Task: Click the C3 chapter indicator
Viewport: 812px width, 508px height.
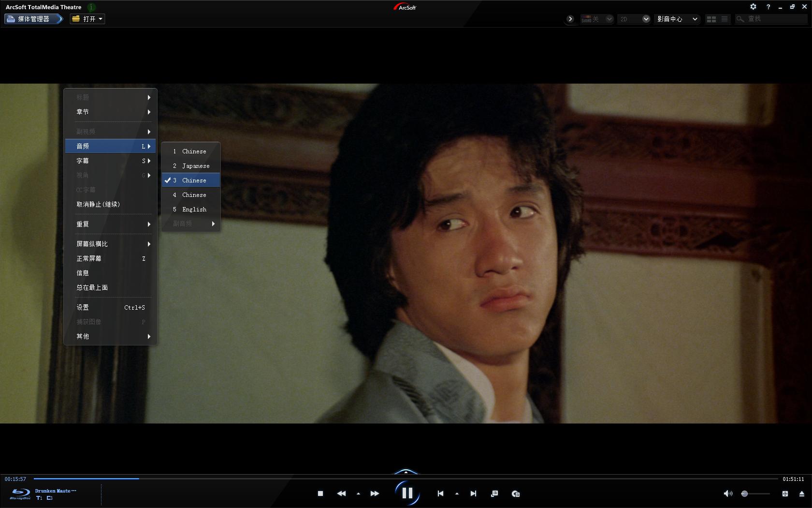Action: point(50,498)
